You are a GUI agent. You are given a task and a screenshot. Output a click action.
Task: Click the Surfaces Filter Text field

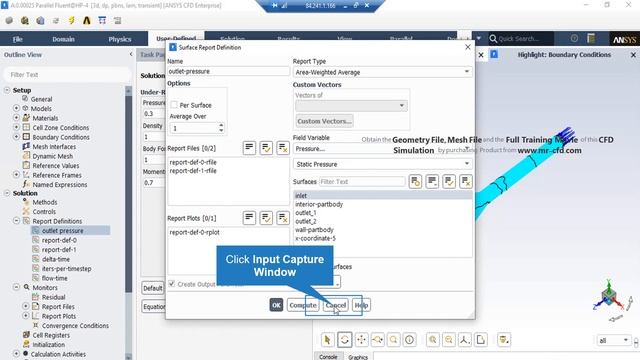pos(362,182)
